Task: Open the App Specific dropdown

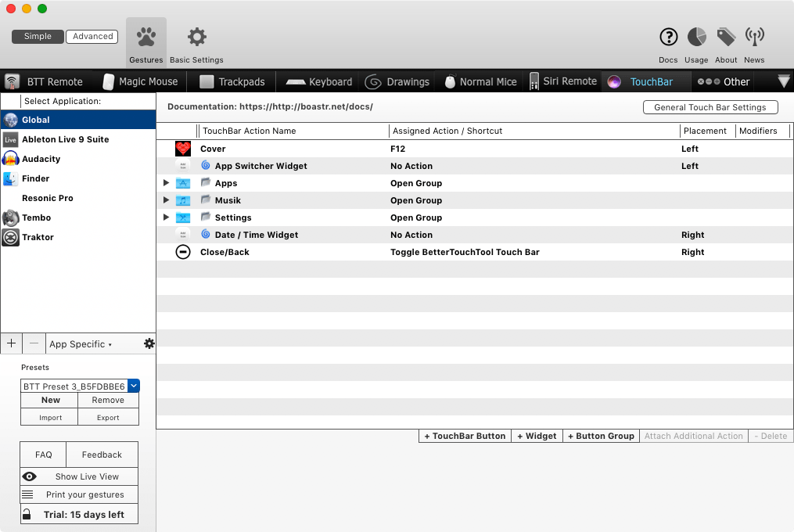Action: click(x=81, y=344)
